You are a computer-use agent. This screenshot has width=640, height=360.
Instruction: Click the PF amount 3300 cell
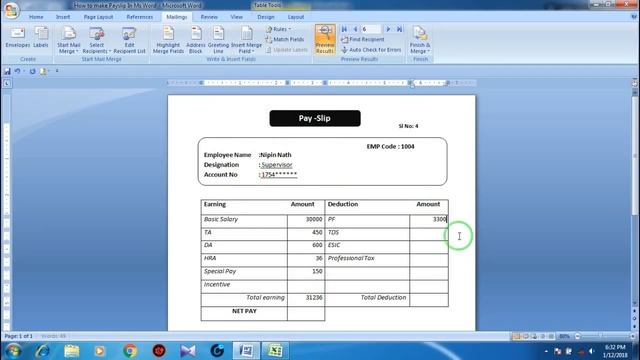pos(429,221)
